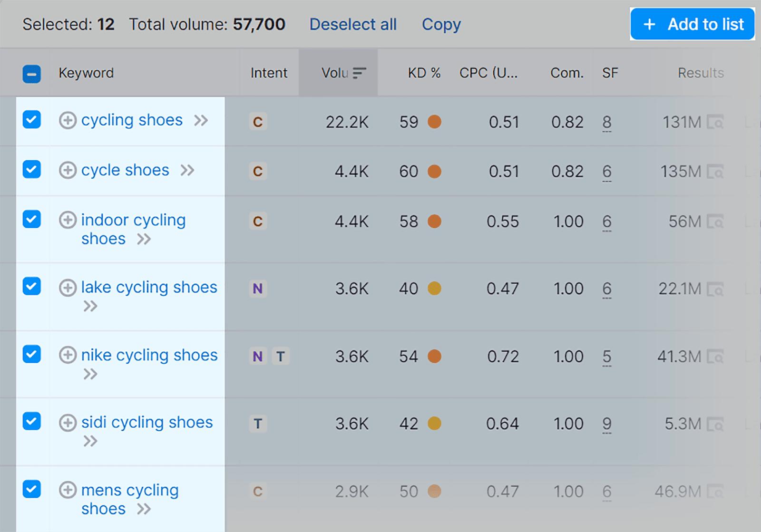Click the Intent column header
Viewport: 761px width, 532px height.
(269, 73)
